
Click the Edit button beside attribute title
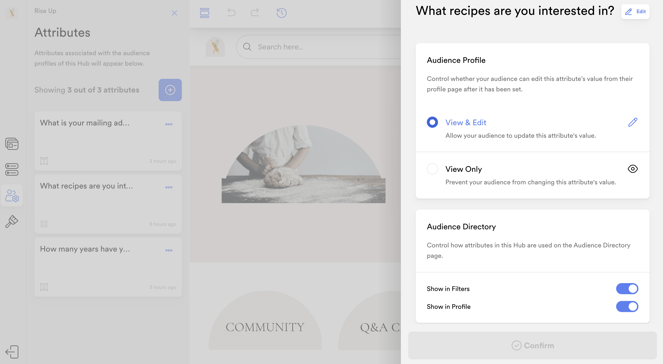[635, 11]
